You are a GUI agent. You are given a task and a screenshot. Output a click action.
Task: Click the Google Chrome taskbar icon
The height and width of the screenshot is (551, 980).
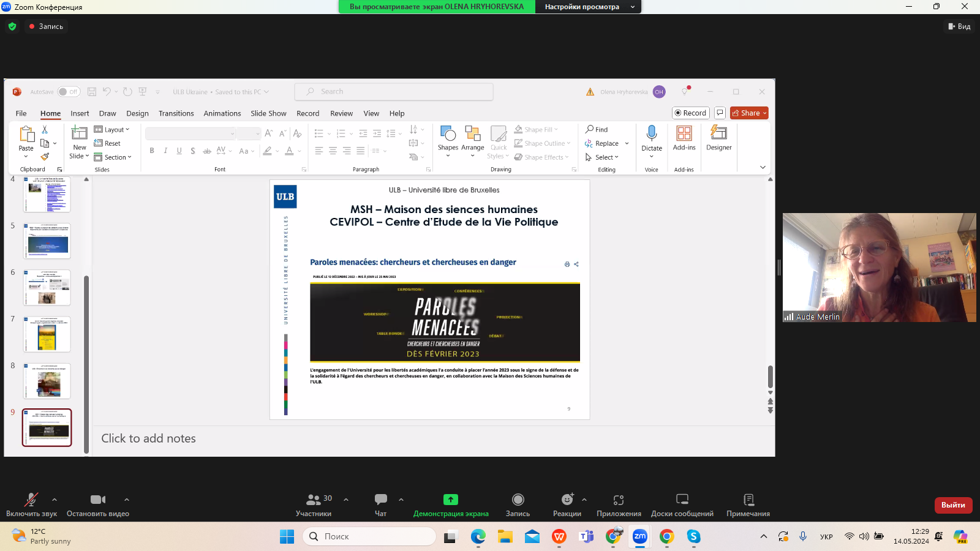667,537
